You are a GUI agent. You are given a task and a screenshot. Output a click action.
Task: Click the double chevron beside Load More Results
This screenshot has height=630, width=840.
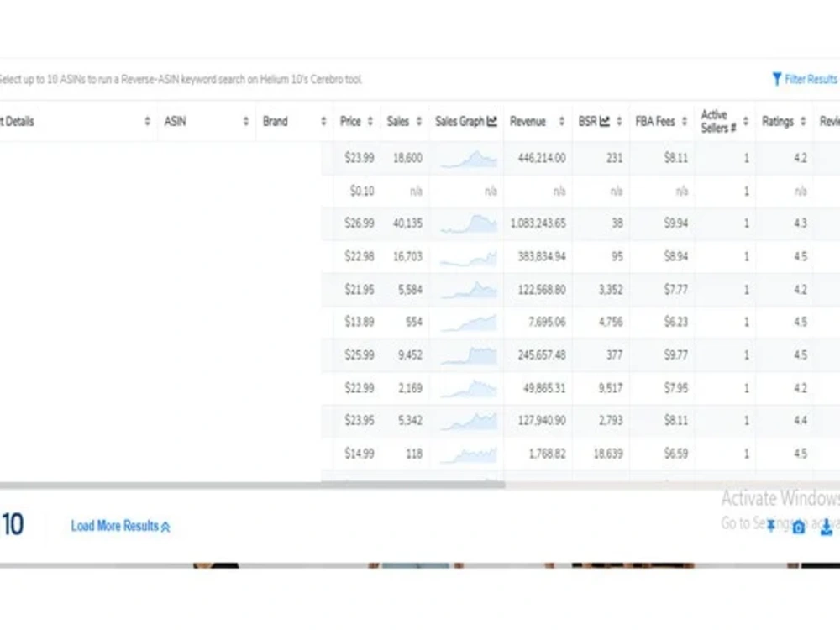165,528
